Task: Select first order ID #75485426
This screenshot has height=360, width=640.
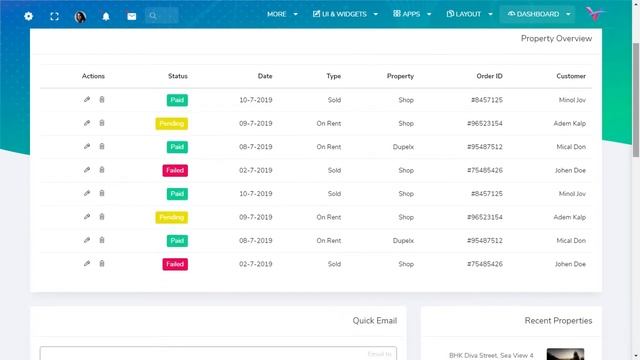Action: tap(484, 170)
